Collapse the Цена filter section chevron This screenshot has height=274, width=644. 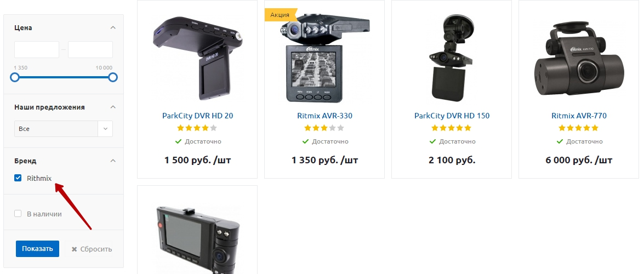(113, 27)
